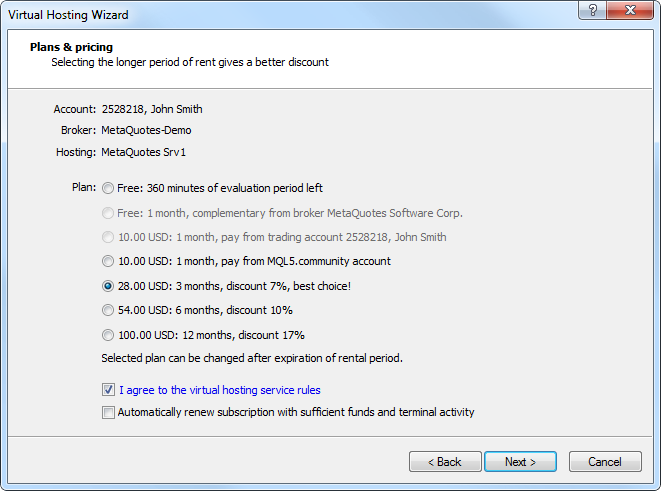Enable automatically renew subscription checkbox

[x=108, y=412]
